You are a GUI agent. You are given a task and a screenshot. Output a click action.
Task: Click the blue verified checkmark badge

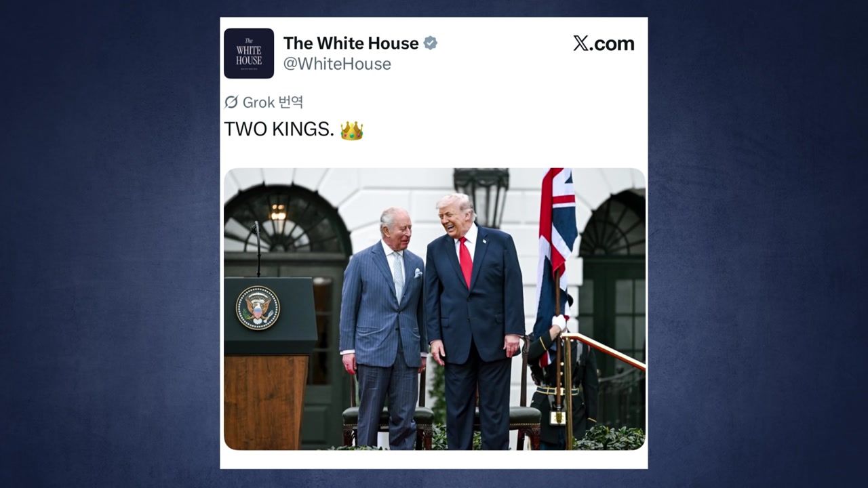point(431,43)
